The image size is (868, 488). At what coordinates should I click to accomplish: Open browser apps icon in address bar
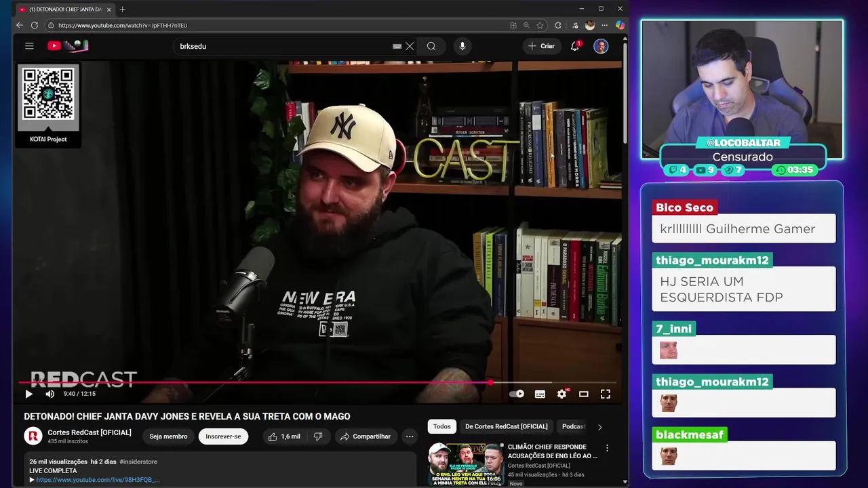(x=513, y=25)
